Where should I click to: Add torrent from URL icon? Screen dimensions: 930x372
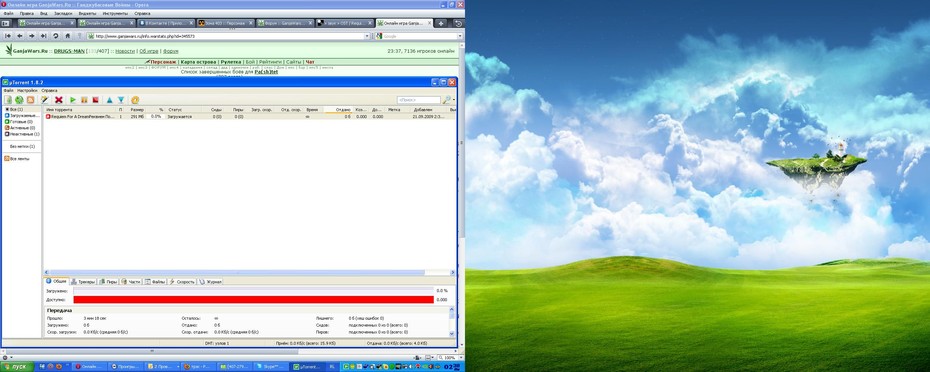tap(19, 100)
